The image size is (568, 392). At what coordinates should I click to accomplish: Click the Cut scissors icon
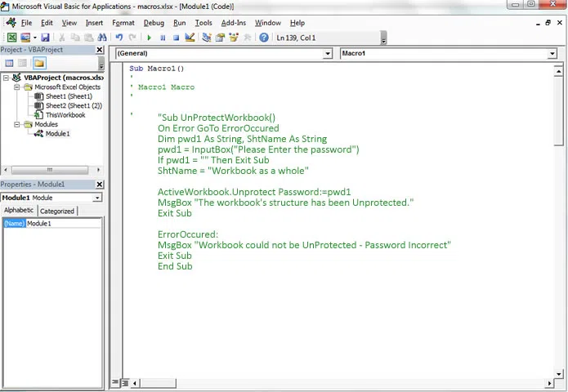click(62, 38)
